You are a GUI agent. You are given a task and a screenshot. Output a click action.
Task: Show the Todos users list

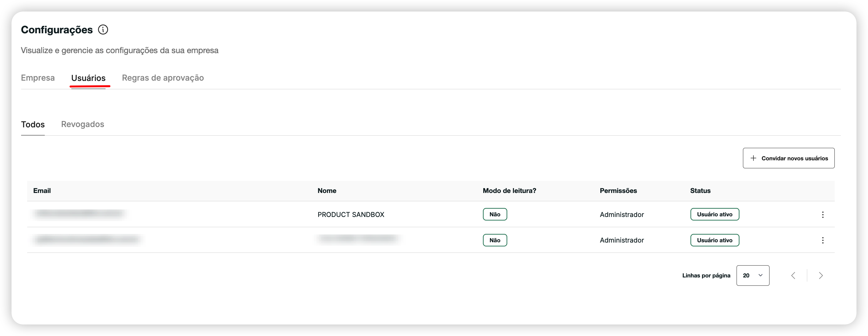point(33,124)
